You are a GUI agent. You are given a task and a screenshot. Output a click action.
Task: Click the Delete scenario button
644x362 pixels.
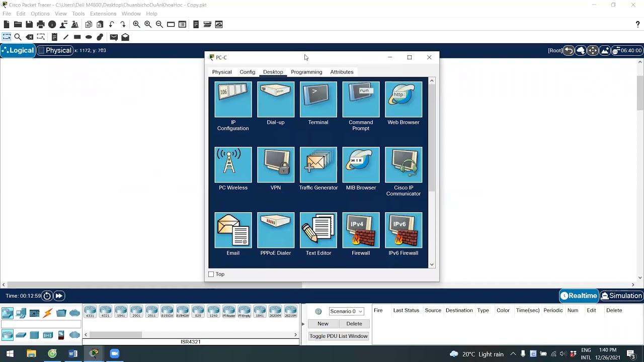click(x=354, y=324)
